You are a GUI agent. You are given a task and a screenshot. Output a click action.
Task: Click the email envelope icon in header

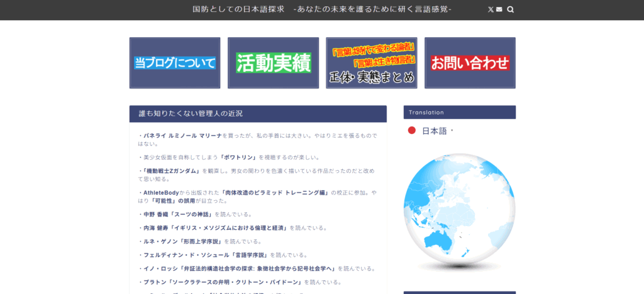pos(499,9)
